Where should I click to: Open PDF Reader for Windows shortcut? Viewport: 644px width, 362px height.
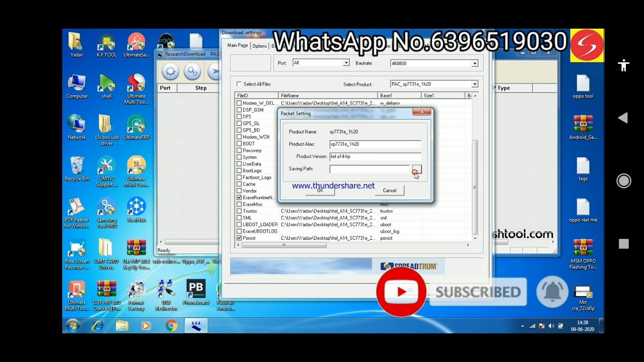click(76, 213)
